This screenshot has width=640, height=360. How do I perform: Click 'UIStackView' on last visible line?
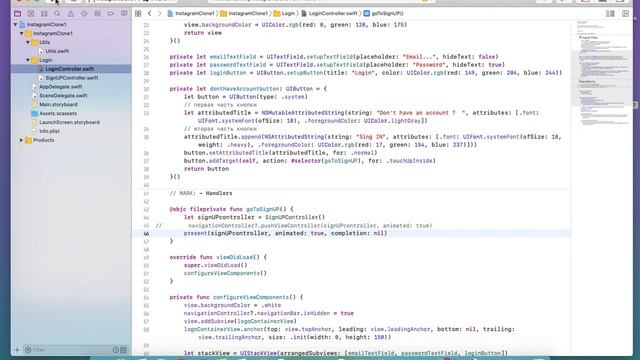click(258, 353)
